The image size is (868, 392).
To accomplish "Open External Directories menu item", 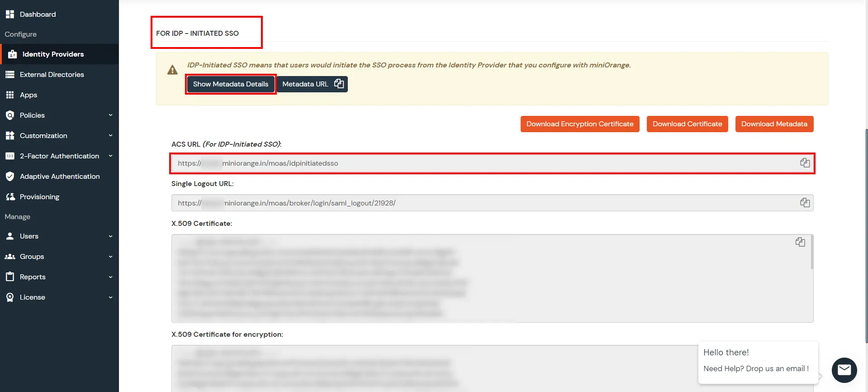I will click(x=59, y=75).
